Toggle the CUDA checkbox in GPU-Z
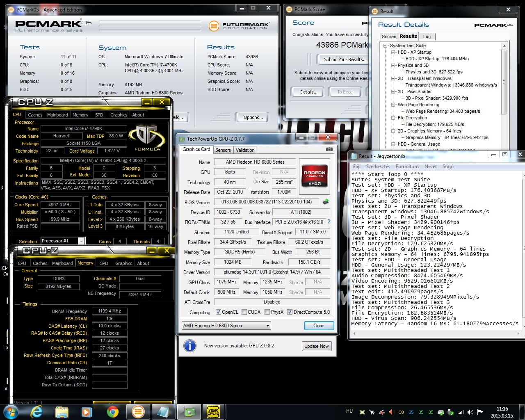Viewport: 525px width, 420px height. 244,312
